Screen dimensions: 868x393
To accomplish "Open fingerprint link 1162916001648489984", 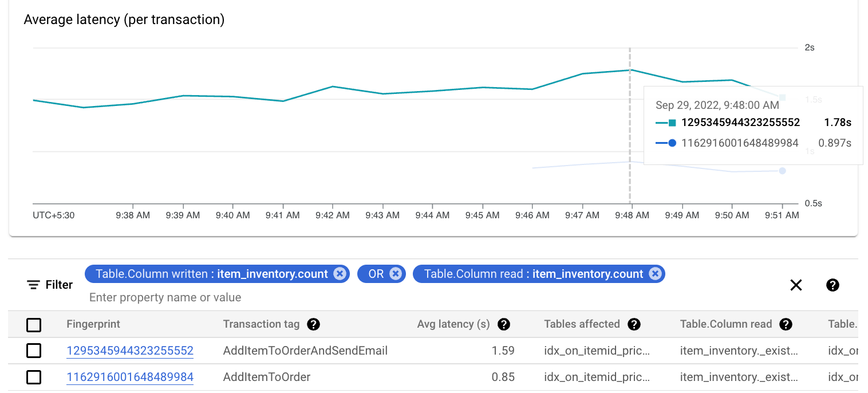I will pos(130,377).
